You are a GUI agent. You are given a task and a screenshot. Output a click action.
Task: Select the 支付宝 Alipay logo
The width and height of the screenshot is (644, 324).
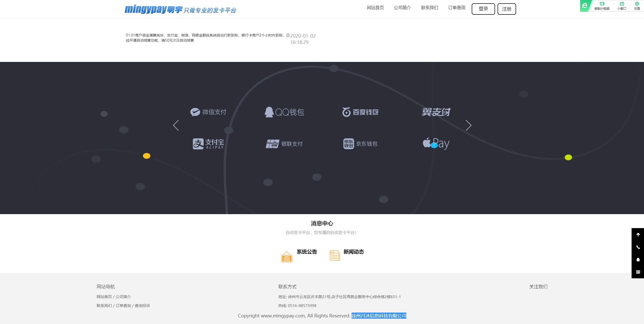(x=208, y=144)
